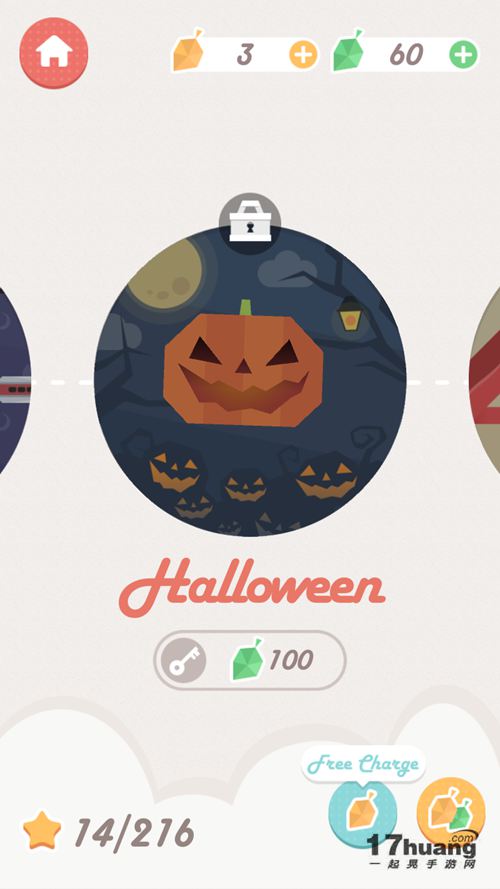The width and height of the screenshot is (500, 889).
Task: Add more green gems with plus button
Action: coord(464,55)
